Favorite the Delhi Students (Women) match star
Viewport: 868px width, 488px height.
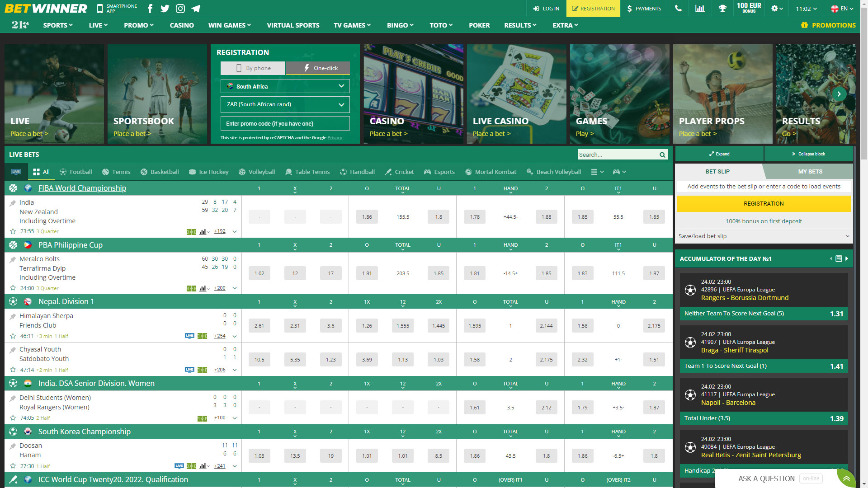pos(13,418)
